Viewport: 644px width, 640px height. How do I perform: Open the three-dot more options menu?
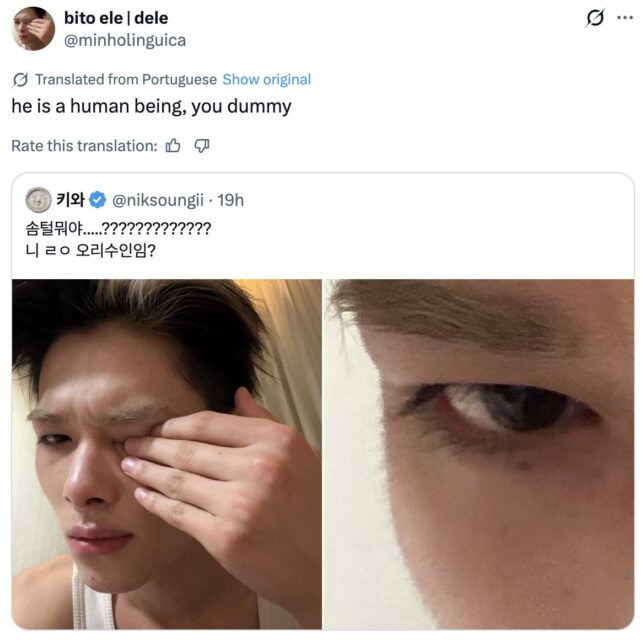pos(625,18)
